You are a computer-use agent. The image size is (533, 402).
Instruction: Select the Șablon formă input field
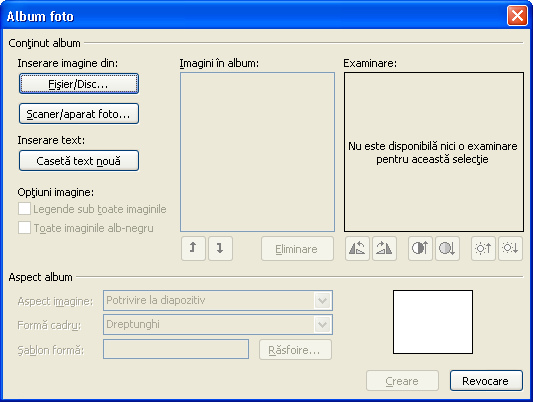tap(176, 349)
